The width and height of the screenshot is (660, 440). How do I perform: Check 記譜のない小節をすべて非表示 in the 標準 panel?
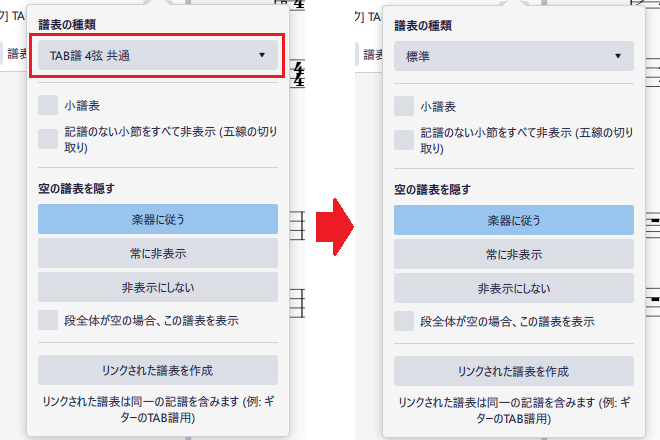[x=404, y=139]
